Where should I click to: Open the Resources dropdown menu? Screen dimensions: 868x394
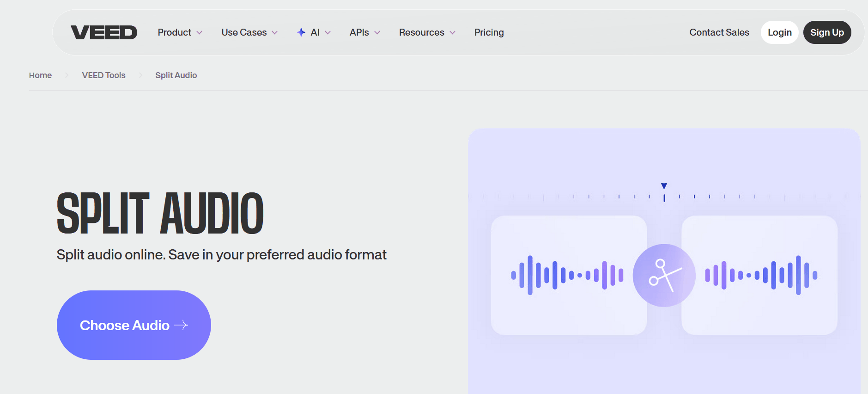pyautogui.click(x=427, y=32)
